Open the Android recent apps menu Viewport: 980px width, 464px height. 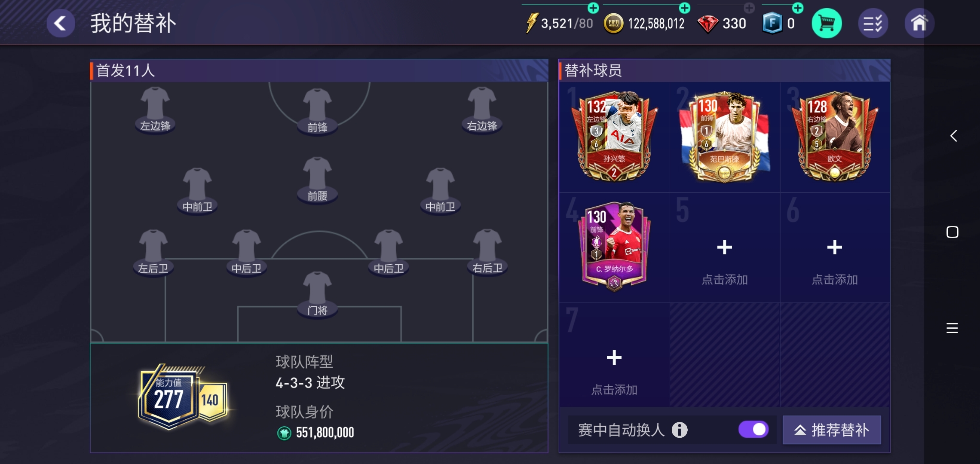pos(952,328)
